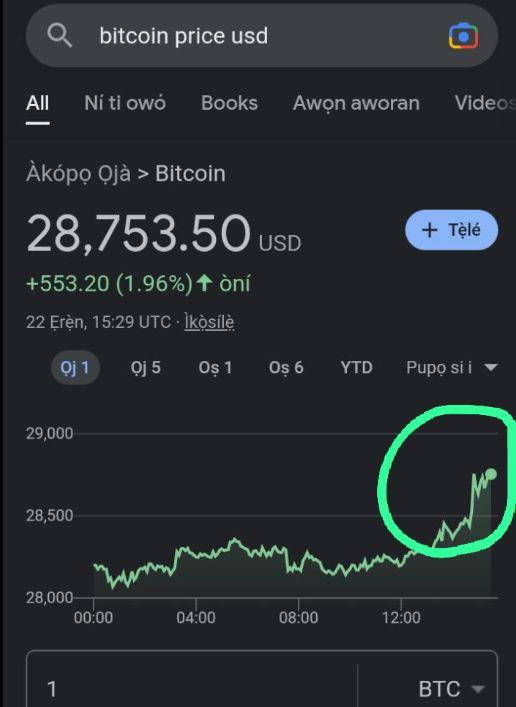The height and width of the screenshot is (707, 516).
Task: Focus the BTC amount input field
Action: click(192, 689)
